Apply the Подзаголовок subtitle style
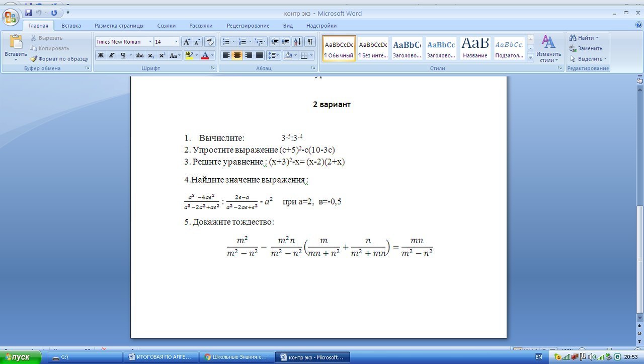 [509, 48]
